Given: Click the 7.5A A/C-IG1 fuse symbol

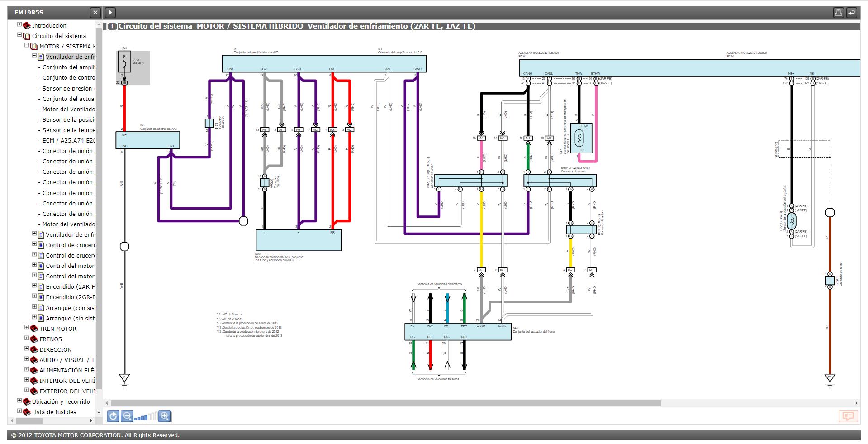Looking at the screenshot, I should (124, 62).
